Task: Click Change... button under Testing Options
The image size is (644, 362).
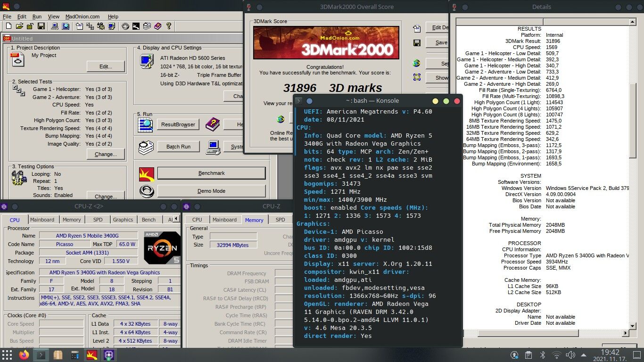Action: tap(106, 197)
